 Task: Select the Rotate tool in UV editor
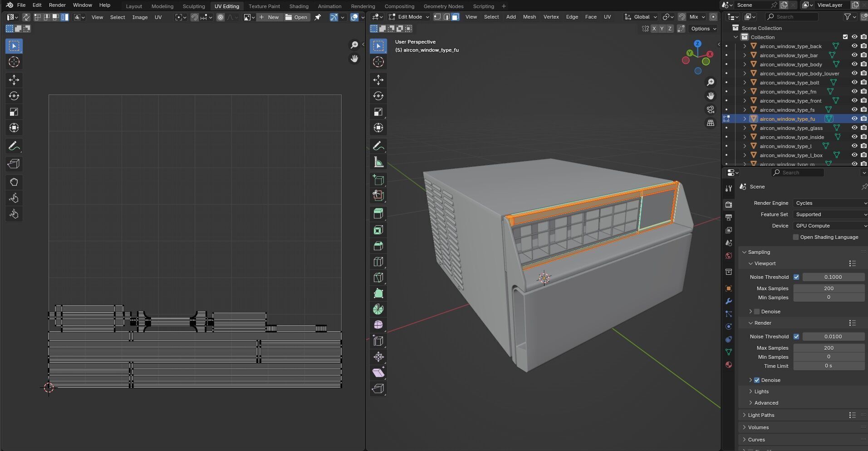tap(14, 96)
